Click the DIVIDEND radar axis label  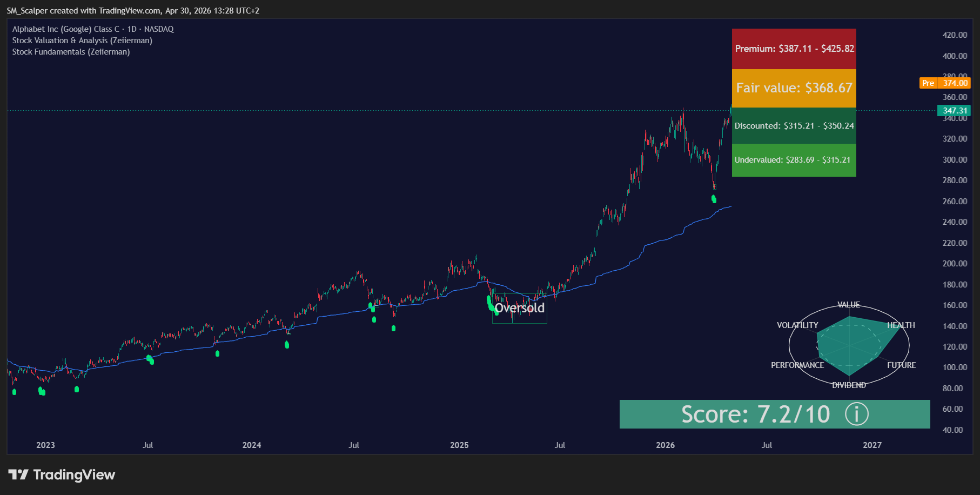(x=849, y=385)
